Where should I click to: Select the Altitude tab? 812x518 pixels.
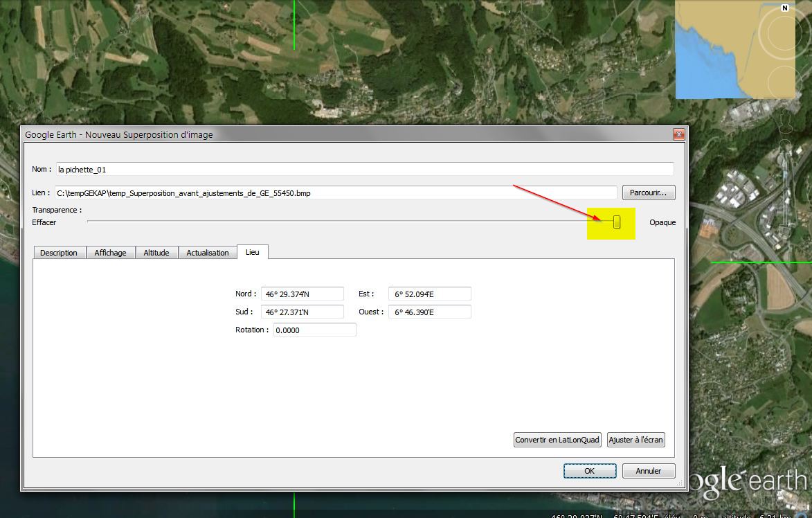(x=156, y=253)
